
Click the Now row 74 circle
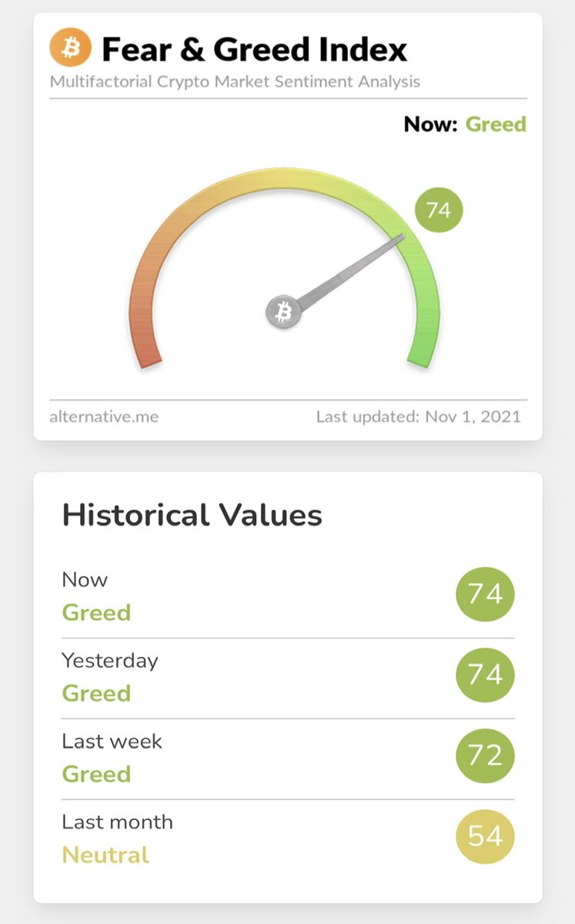[485, 594]
